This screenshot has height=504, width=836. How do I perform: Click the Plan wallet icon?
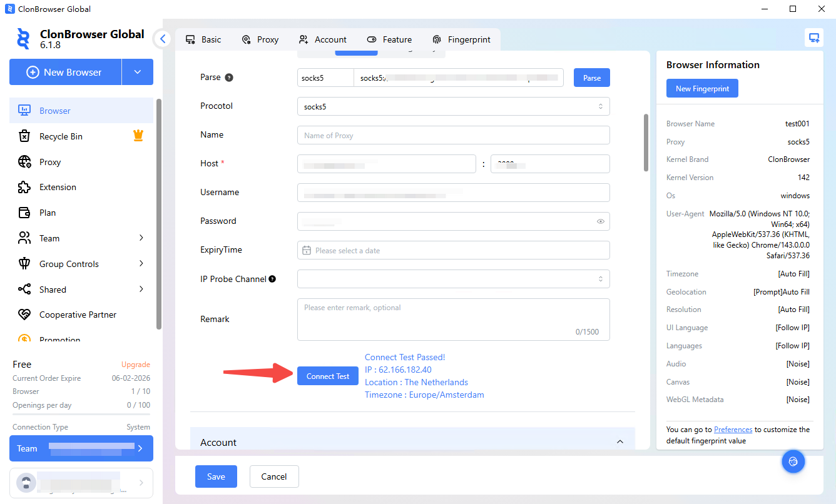click(24, 213)
